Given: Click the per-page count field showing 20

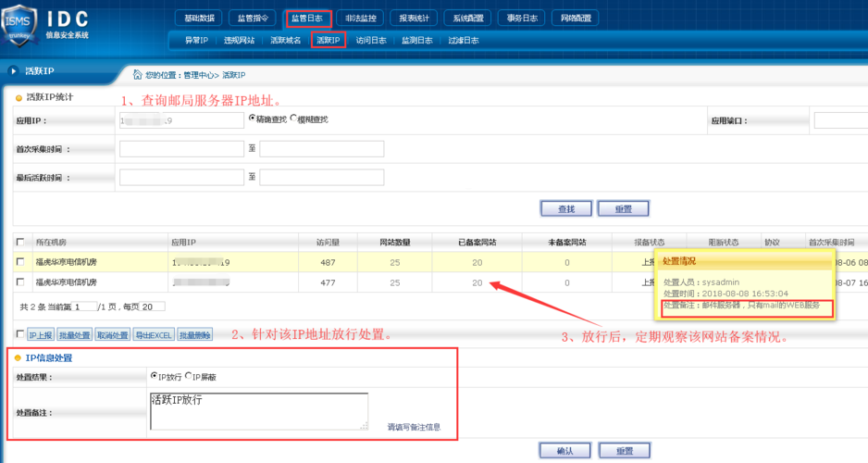Looking at the screenshot, I should (x=153, y=307).
